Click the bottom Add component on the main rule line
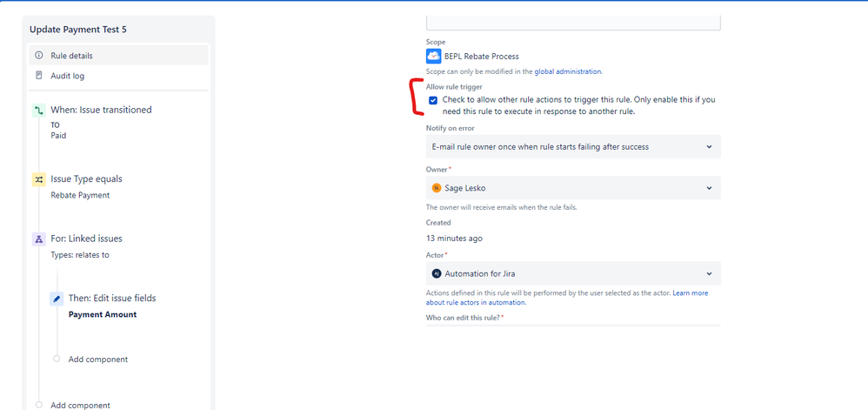The image size is (868, 410). (80, 405)
